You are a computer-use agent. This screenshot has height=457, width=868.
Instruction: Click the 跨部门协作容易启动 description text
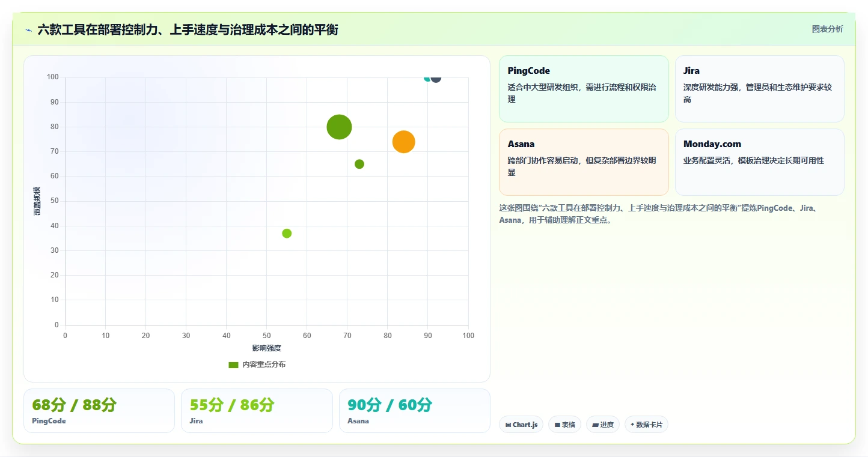[x=582, y=166]
